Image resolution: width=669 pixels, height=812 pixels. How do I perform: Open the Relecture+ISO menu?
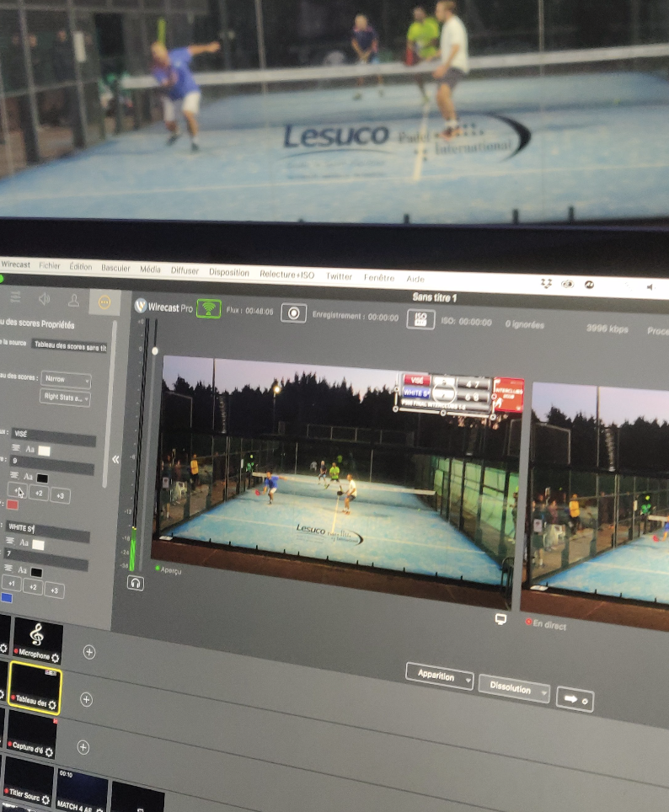pos(286,275)
